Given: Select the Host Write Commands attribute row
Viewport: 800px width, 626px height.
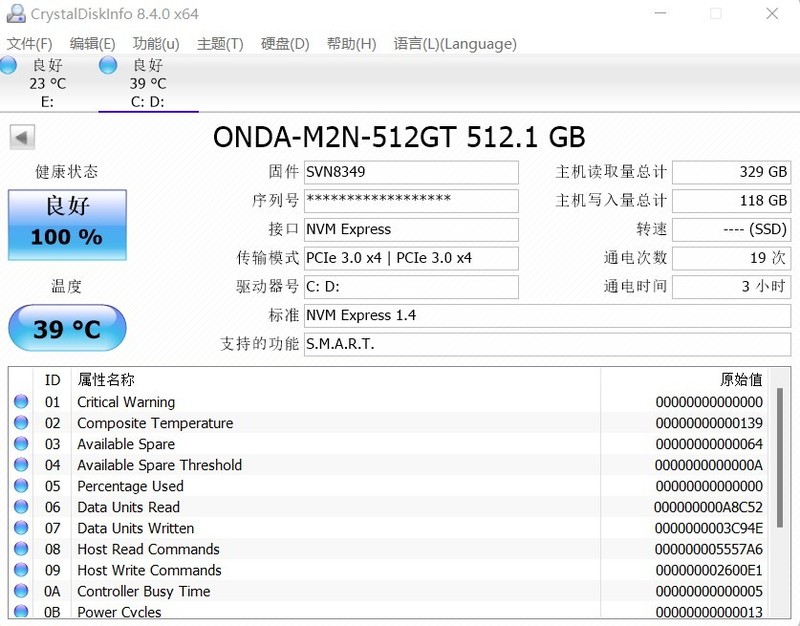Looking at the screenshot, I should pyautogui.click(x=150, y=570).
